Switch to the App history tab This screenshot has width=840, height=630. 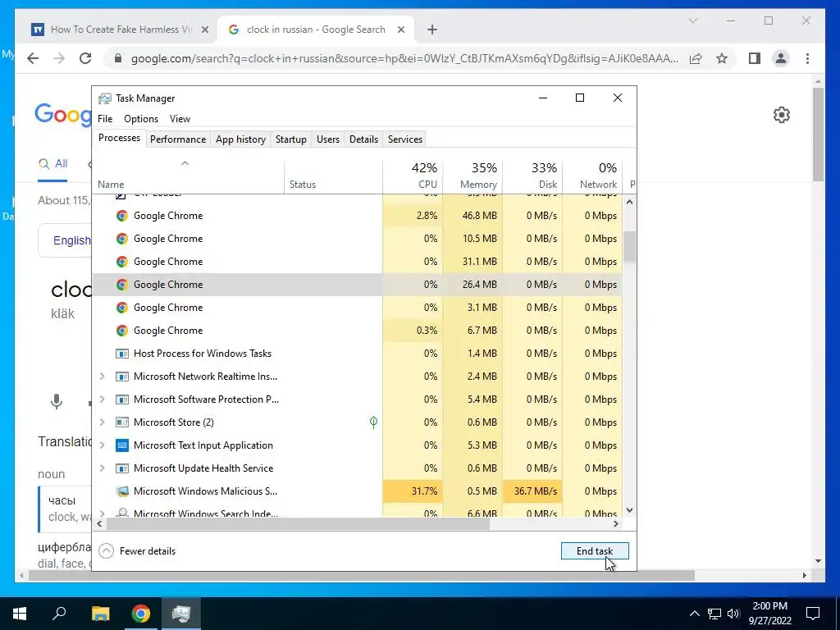point(240,139)
